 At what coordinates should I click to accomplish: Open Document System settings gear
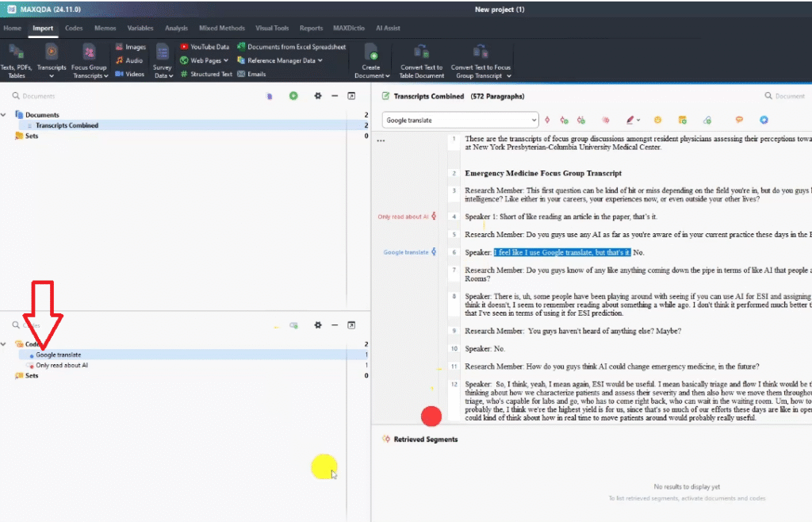318,96
